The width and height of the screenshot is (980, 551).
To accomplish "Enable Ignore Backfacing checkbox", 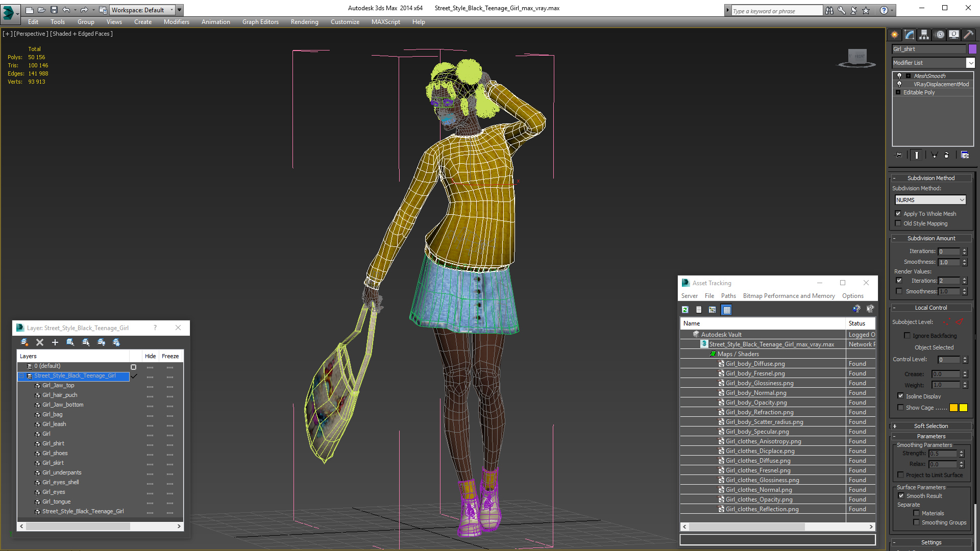I will pos(907,336).
